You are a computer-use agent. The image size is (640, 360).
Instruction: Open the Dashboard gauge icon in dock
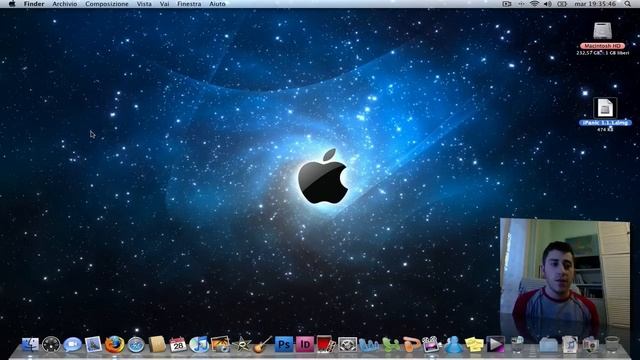(51, 344)
